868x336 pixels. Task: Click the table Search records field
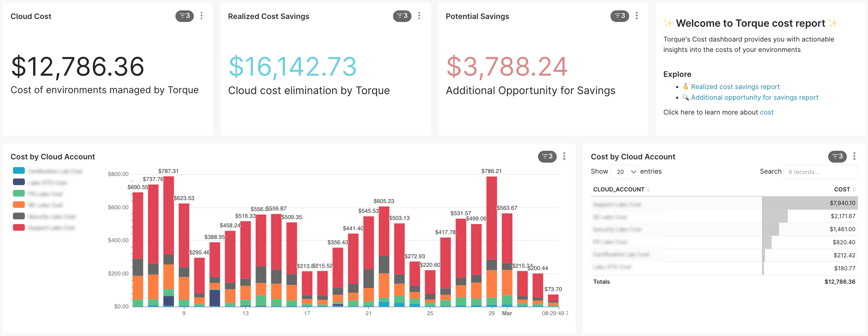[820, 172]
